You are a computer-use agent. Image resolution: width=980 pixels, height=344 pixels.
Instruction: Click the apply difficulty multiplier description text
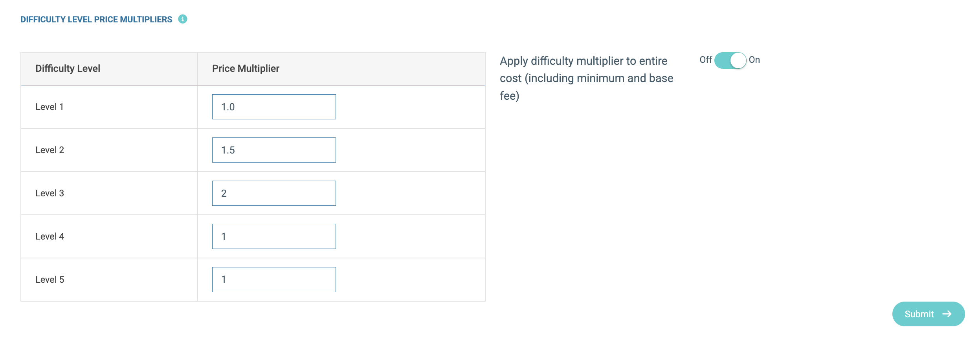pos(586,78)
